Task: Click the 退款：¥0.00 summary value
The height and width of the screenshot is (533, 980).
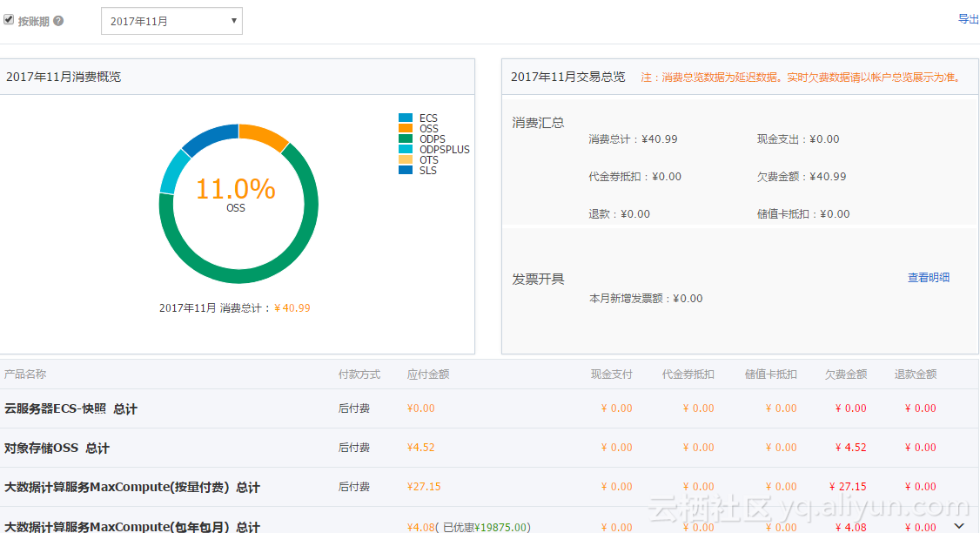Action: 619,214
